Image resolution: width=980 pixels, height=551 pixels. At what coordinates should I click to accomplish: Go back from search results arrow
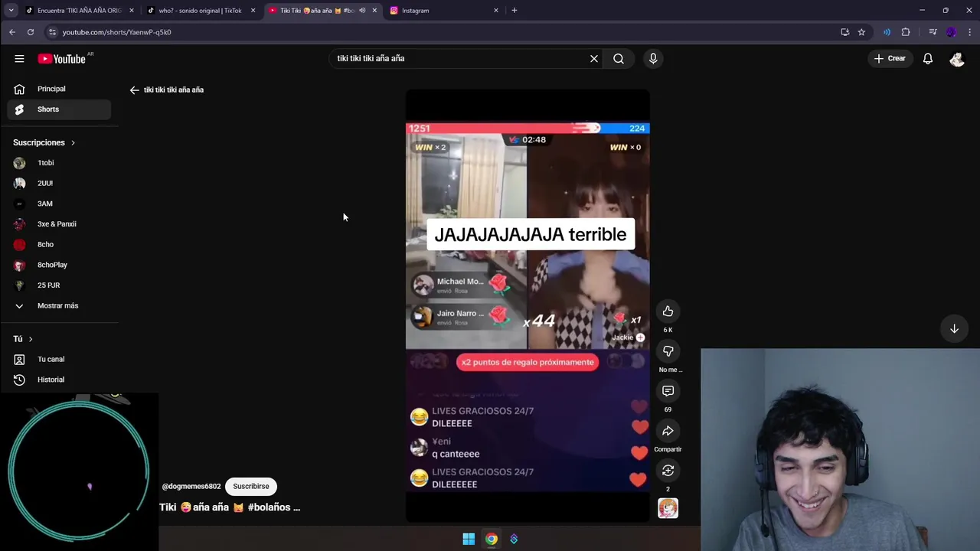(135, 90)
